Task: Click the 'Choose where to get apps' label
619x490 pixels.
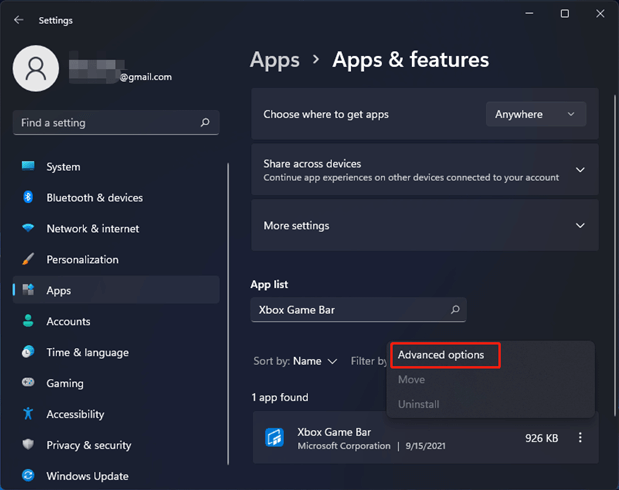Action: click(326, 114)
